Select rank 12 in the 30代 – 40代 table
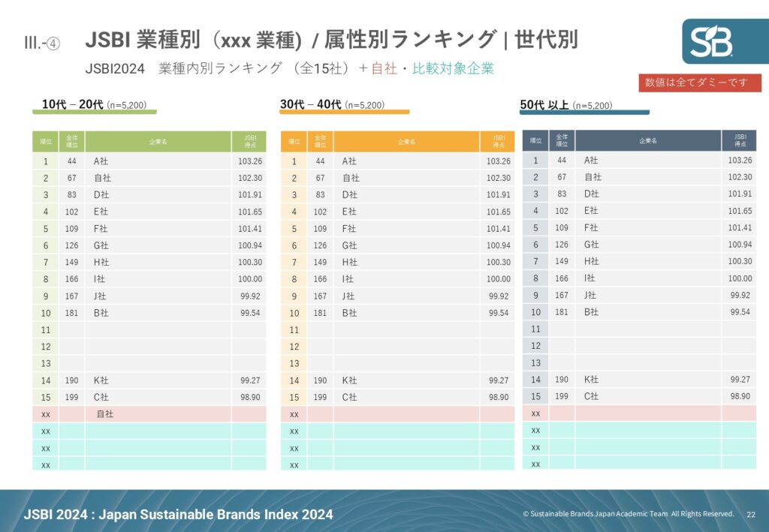The width and height of the screenshot is (769, 532). [294, 347]
